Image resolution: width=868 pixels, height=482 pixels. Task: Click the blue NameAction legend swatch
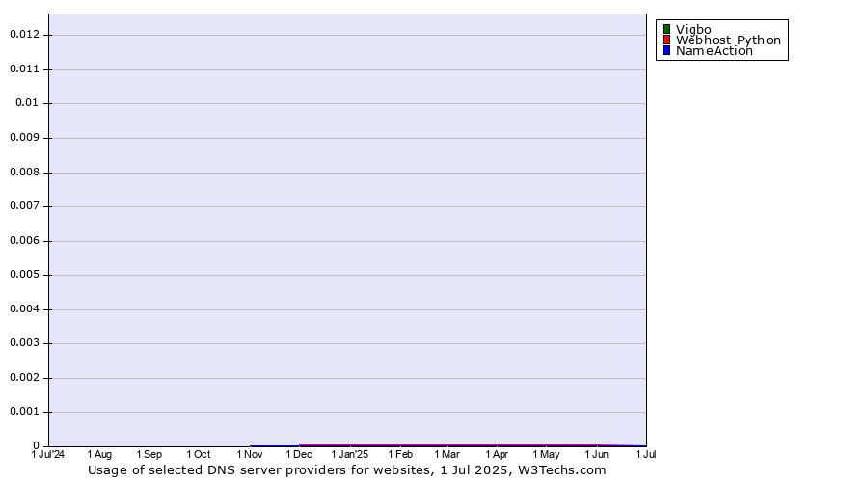(666, 50)
